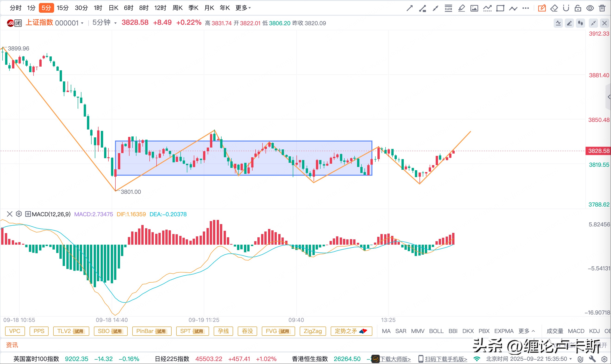
Task: Switch to the 15分 timeframe tab
Action: tap(62, 8)
